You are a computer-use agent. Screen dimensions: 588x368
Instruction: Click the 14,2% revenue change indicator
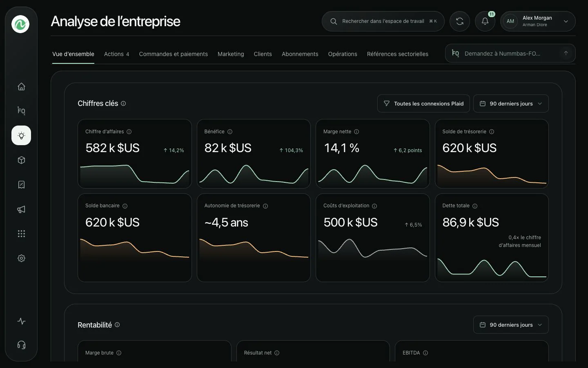pyautogui.click(x=174, y=150)
